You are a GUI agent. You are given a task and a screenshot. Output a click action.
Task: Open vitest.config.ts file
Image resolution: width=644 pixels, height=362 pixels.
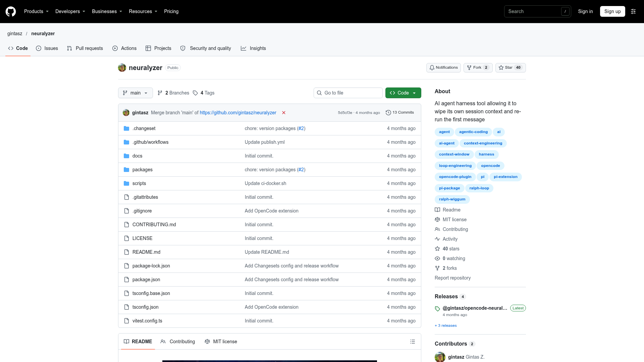(147, 321)
